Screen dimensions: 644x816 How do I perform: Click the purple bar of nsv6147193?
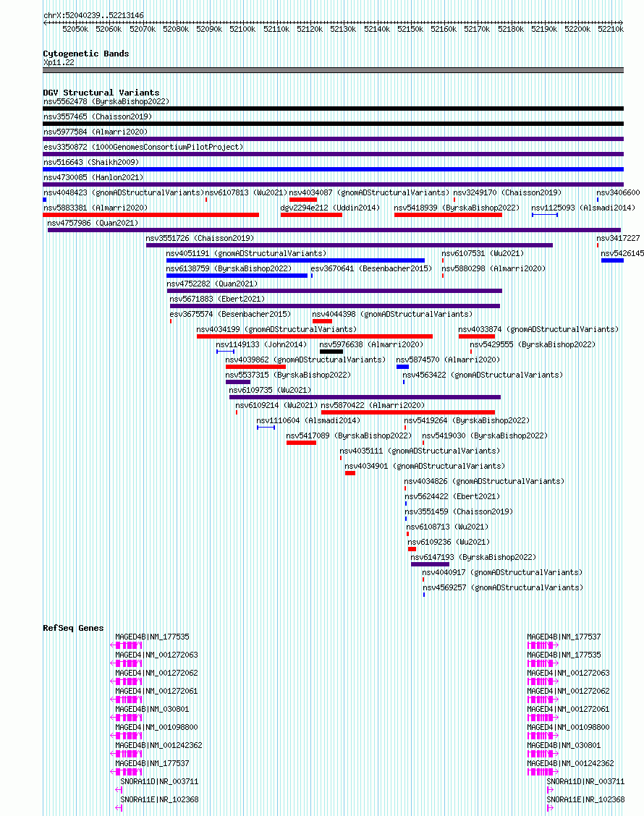pos(430,564)
